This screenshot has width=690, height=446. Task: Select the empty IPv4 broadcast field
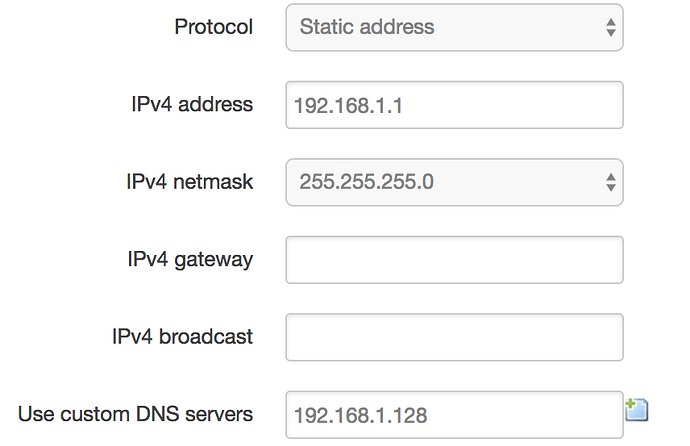point(454,337)
